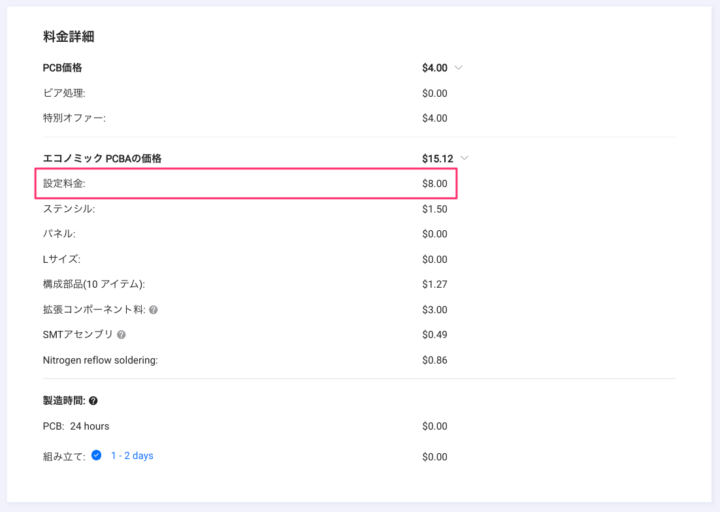Screen dimensions: 720x512
Task: Click the blue checkmark beside 組み立て
Action: 97,455
